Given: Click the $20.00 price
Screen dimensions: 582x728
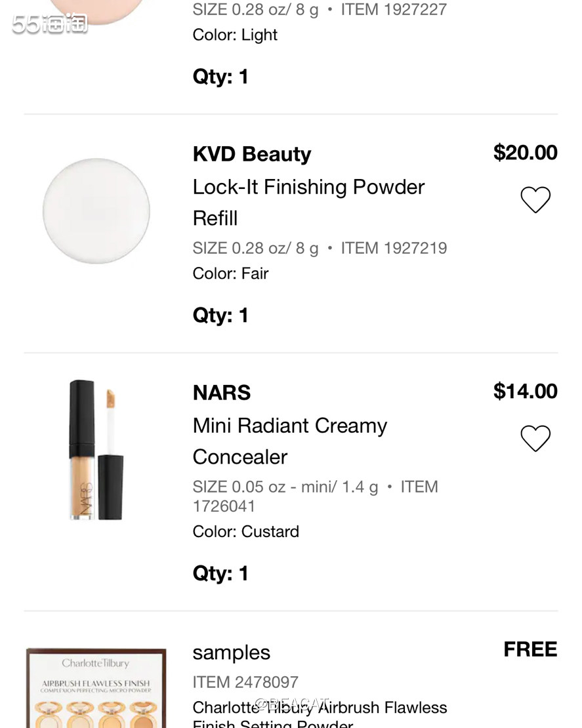Looking at the screenshot, I should 525,153.
